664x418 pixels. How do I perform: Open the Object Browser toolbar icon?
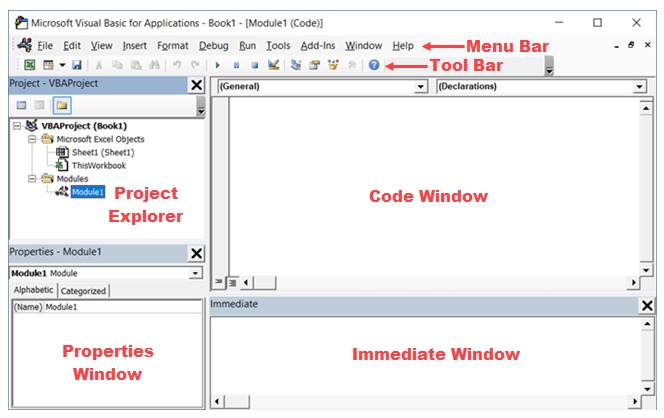[333, 65]
